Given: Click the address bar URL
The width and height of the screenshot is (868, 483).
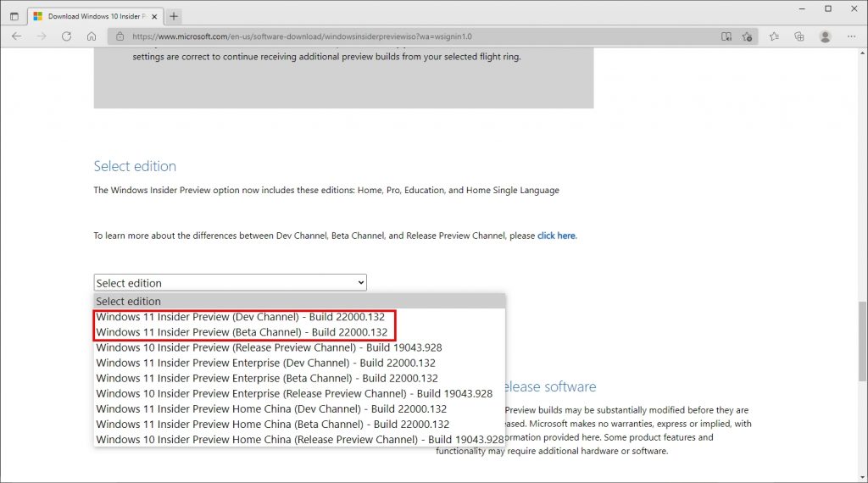Looking at the screenshot, I should point(302,36).
